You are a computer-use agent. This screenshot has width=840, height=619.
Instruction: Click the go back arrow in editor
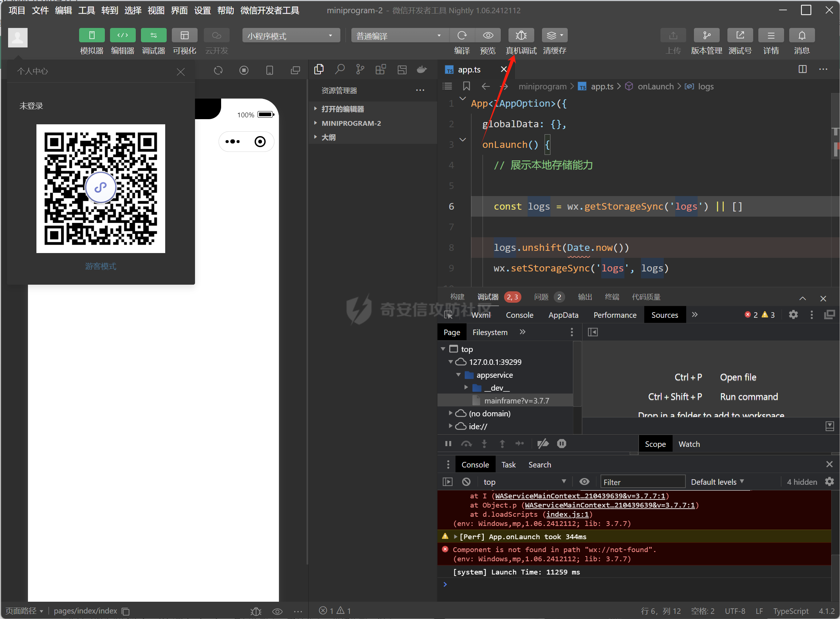[486, 86]
